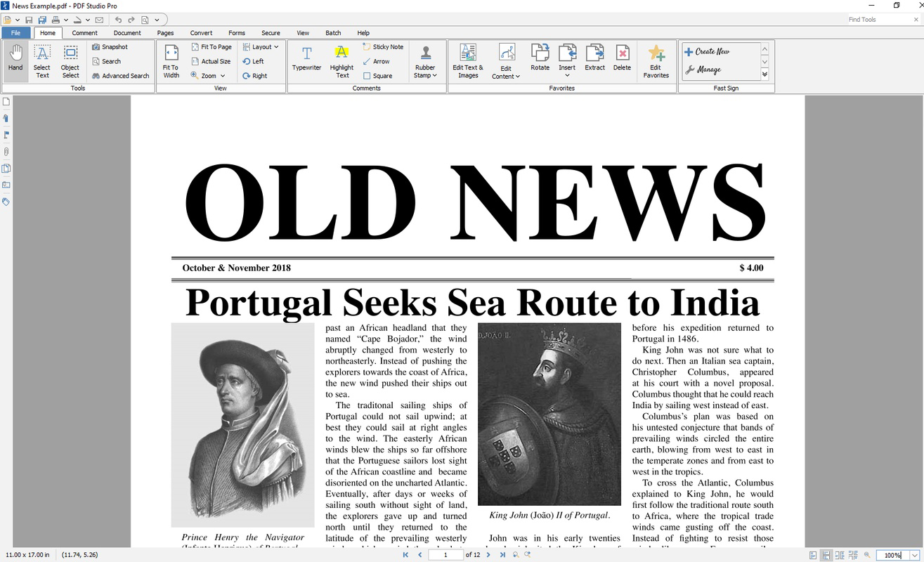Click the Rotate pages tool

click(540, 60)
